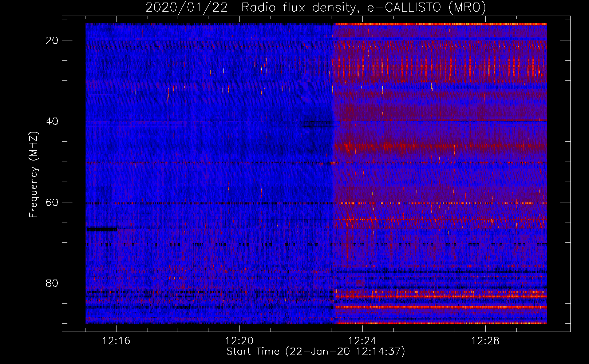Click the 80 MHz frequency tick label

coord(52,283)
